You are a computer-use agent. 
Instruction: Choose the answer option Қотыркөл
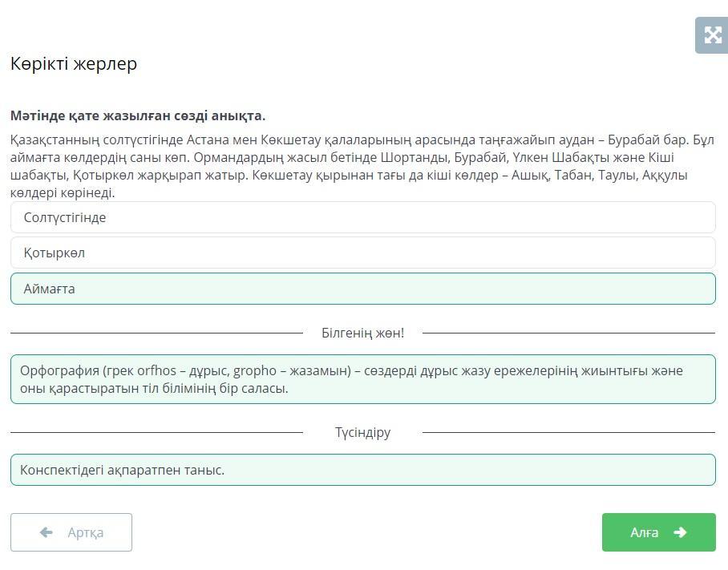coord(362,253)
